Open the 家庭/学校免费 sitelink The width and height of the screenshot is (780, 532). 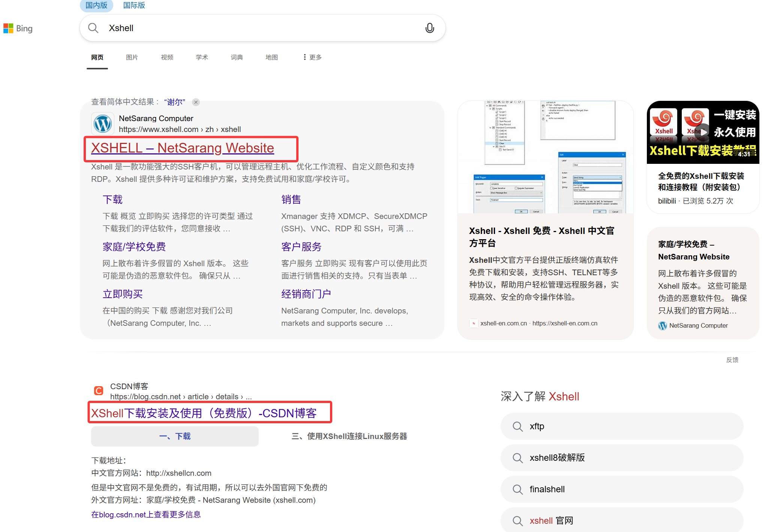pyautogui.click(x=134, y=247)
